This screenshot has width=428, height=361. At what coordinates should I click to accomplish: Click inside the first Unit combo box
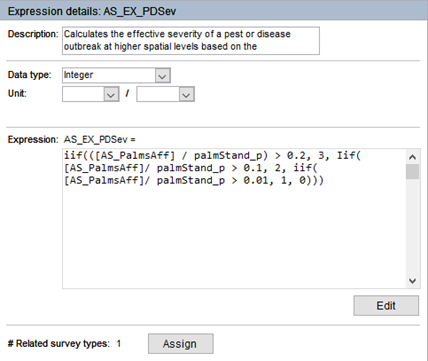91,94
